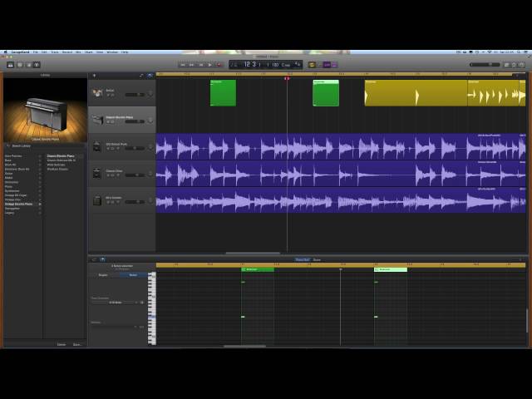Start playback with the Play button
Viewport: 532px width, 399px height.
tap(210, 65)
